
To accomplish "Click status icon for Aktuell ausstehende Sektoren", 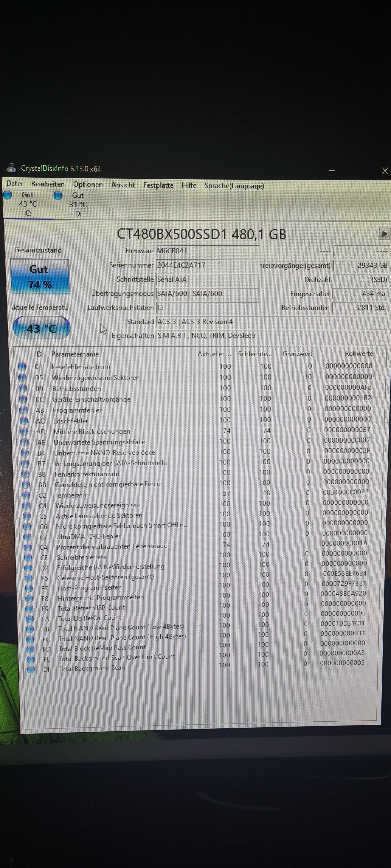I will point(27,516).
